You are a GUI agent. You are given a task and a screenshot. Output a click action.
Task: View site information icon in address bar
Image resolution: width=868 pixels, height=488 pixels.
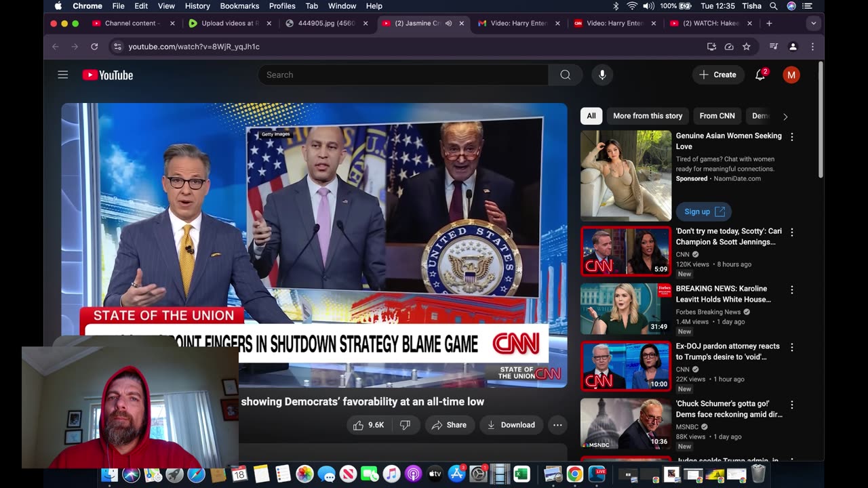pyautogui.click(x=117, y=47)
